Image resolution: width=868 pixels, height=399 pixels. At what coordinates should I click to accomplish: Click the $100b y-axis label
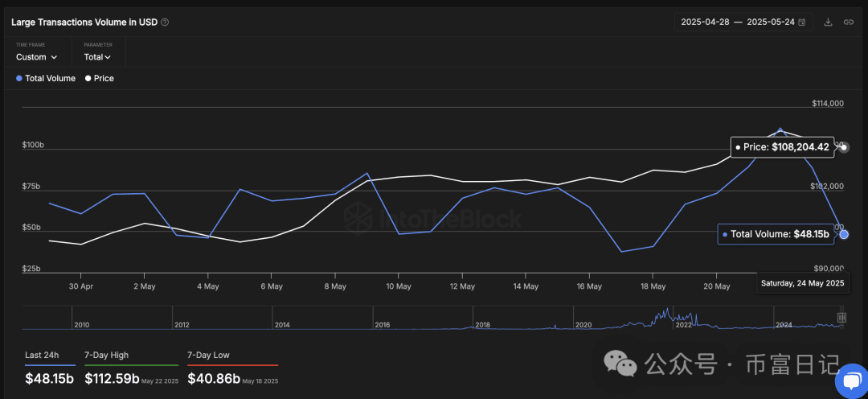31,145
